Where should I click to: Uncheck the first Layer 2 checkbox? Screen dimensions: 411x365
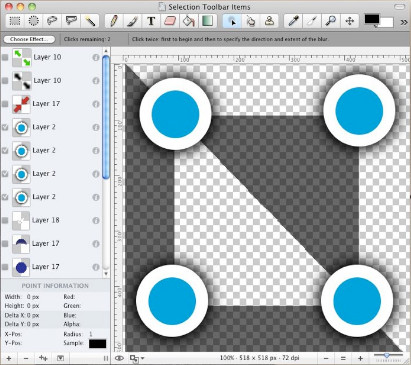click(x=5, y=127)
